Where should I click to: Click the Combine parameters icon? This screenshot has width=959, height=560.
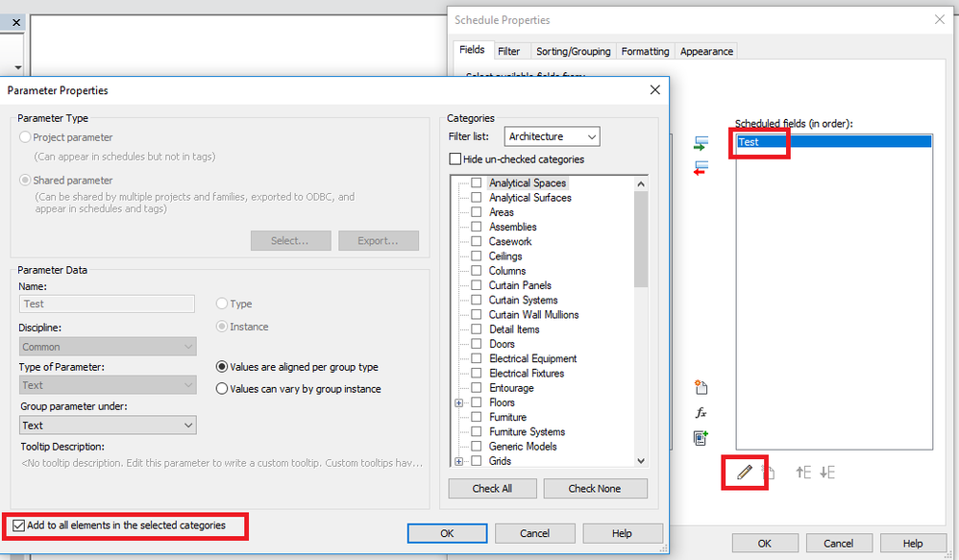pos(701,438)
